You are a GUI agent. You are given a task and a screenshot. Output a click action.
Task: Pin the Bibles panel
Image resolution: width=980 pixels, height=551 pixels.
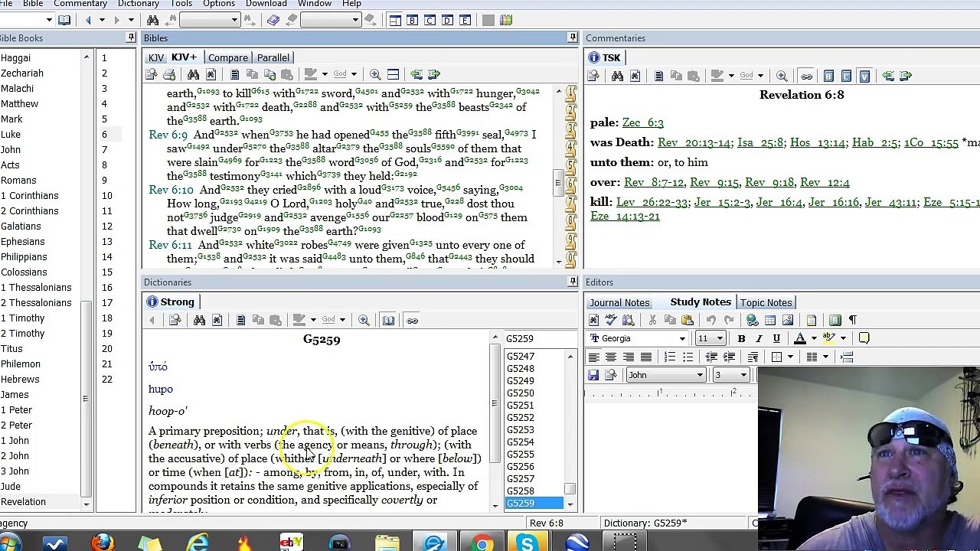point(573,37)
